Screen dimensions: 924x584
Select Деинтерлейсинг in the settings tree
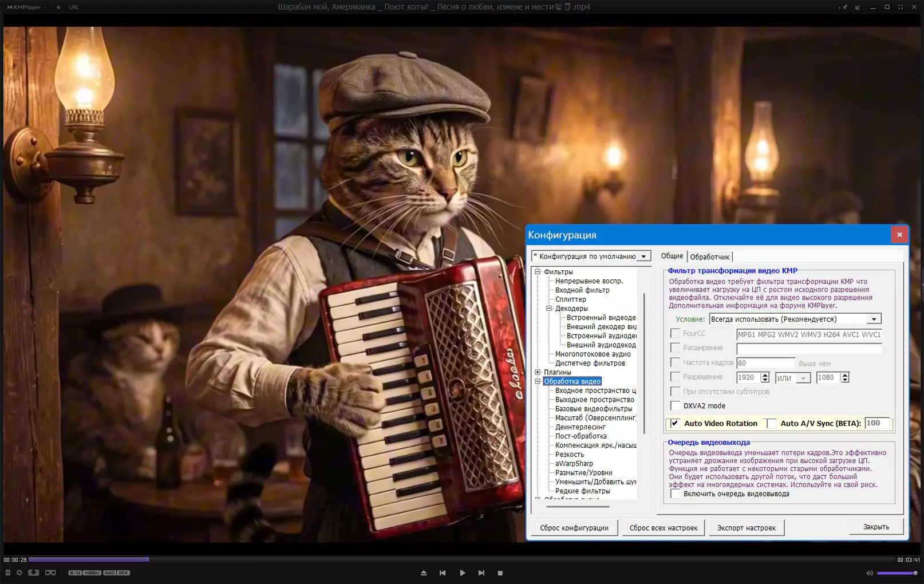coord(581,427)
